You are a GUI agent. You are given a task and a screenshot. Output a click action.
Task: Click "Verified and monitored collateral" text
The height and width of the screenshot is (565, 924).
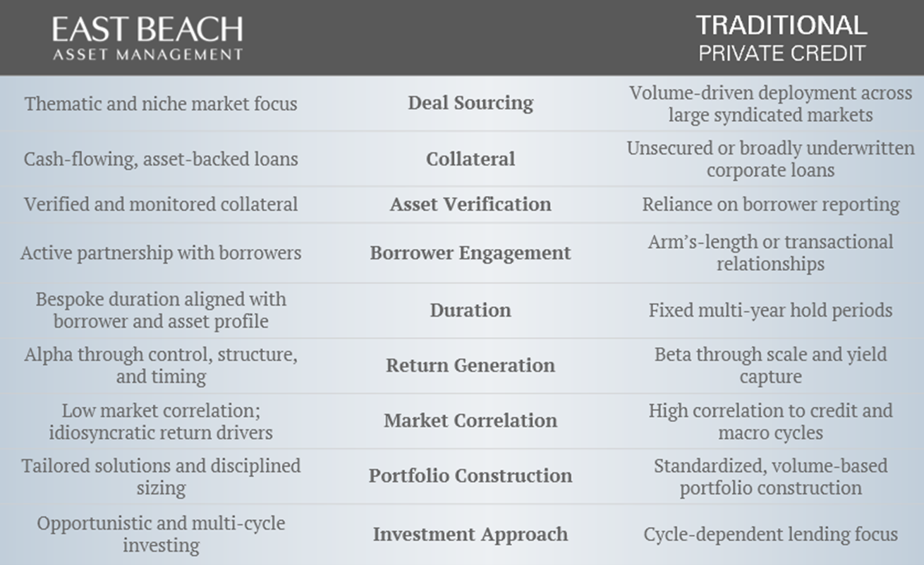coord(161,205)
